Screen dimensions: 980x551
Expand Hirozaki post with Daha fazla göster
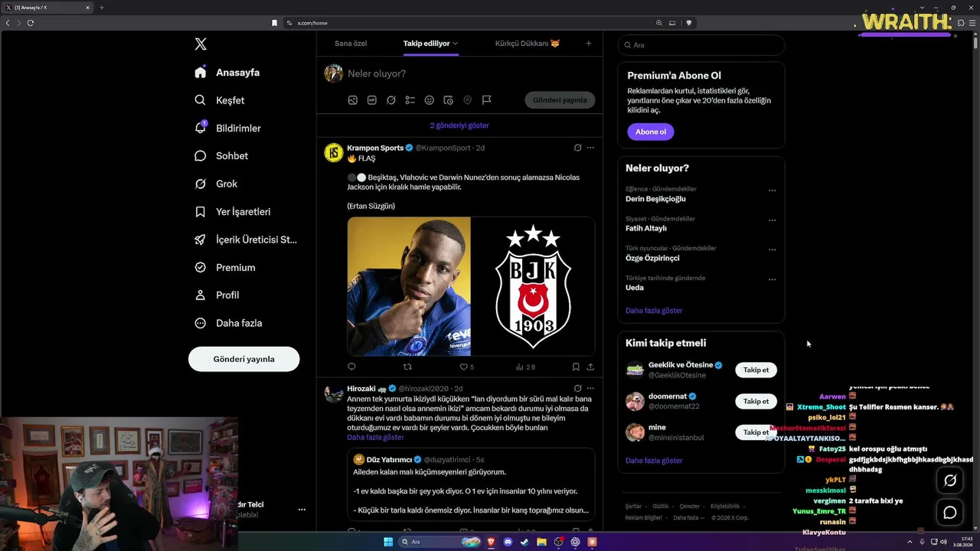pyautogui.click(x=375, y=438)
